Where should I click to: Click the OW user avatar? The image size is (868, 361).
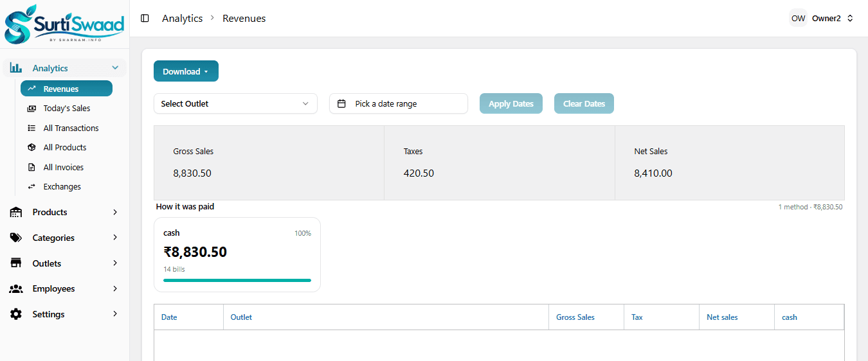coord(798,18)
